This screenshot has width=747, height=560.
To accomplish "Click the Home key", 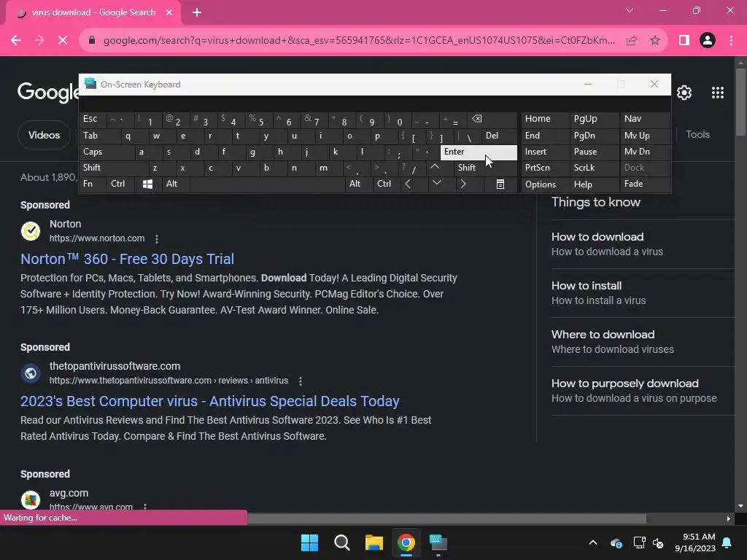I will 545,119.
